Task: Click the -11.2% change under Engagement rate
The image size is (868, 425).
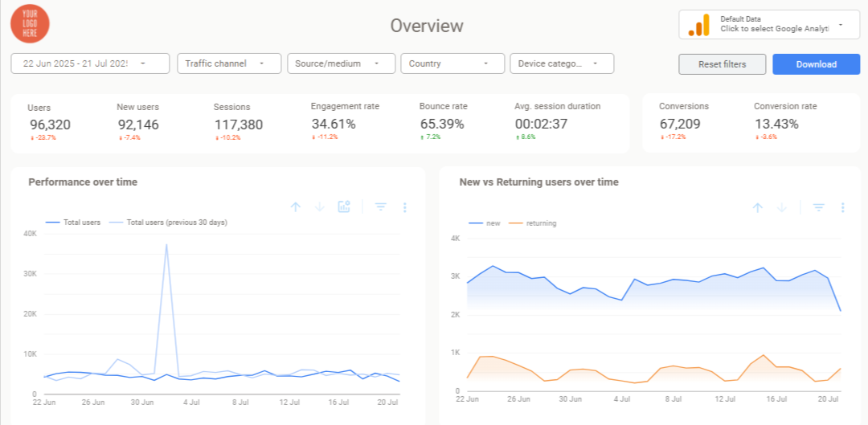Action: click(325, 137)
